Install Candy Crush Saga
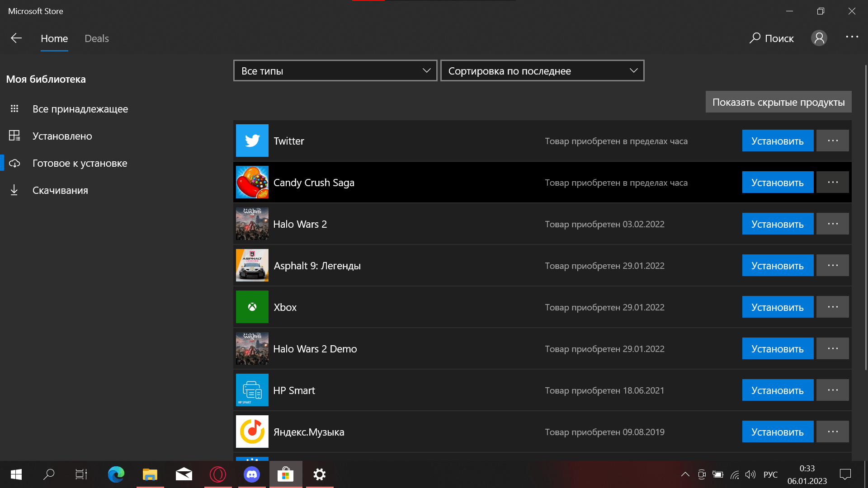This screenshot has width=868, height=488. click(778, 182)
